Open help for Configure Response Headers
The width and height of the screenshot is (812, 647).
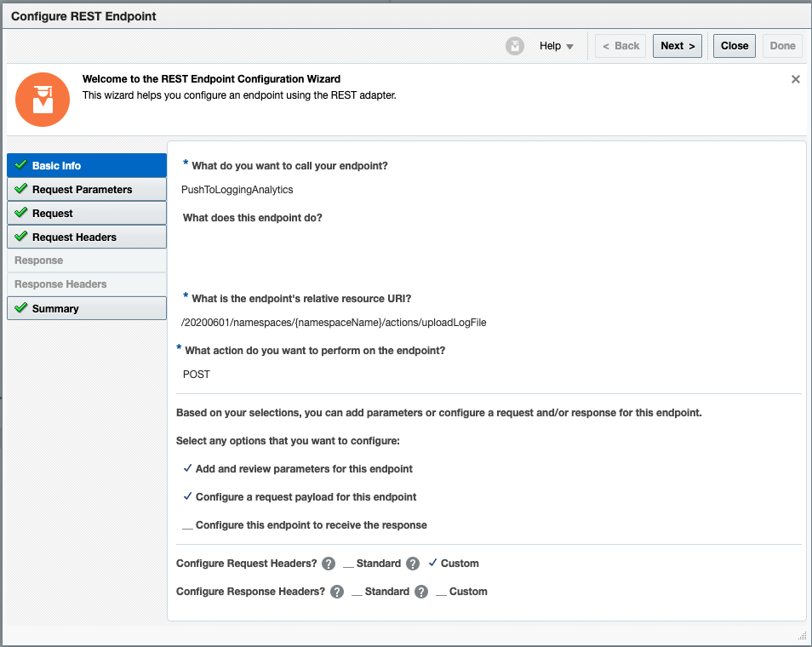(x=336, y=591)
